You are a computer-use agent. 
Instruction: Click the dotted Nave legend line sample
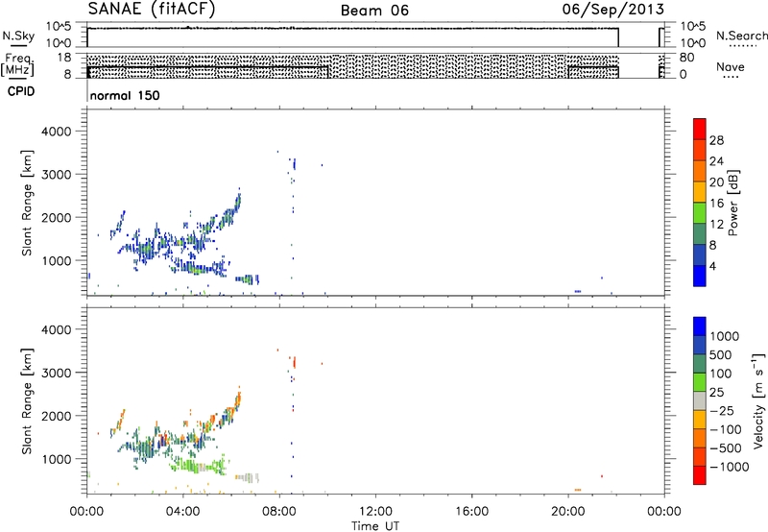[x=731, y=78]
